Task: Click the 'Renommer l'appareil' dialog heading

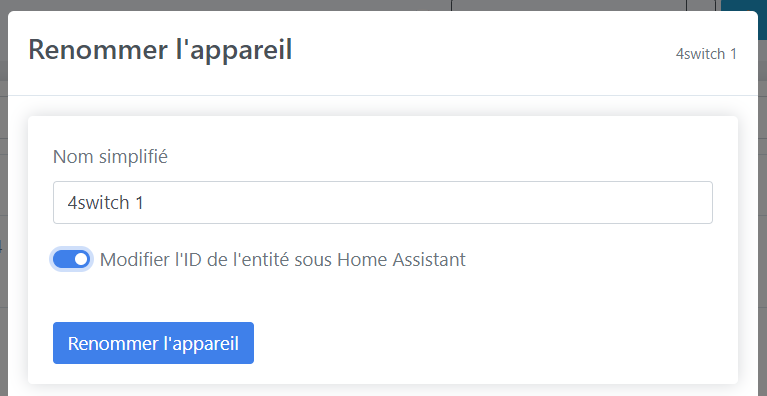Action: pos(160,50)
